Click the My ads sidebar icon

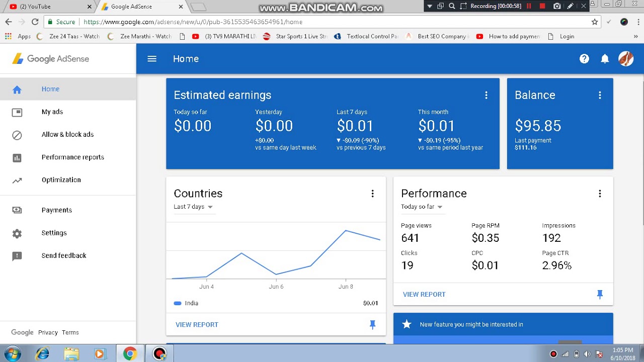[x=17, y=112]
